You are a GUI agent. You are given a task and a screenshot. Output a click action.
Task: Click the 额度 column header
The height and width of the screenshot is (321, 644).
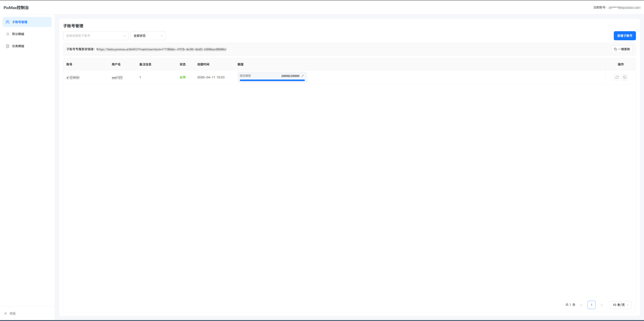tap(241, 65)
